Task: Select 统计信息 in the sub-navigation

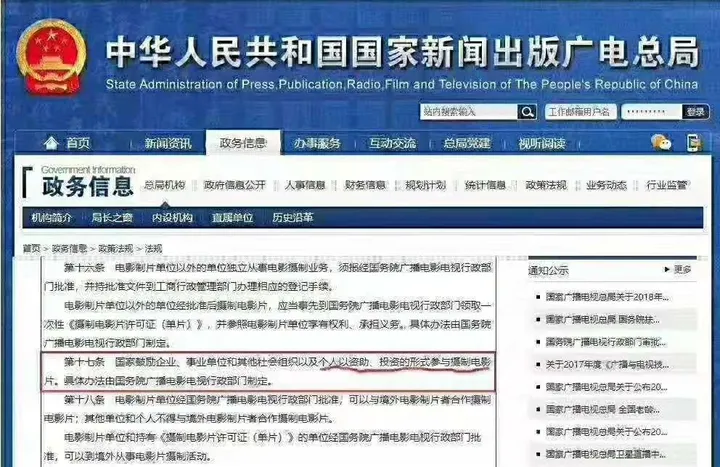Action: 485,185
